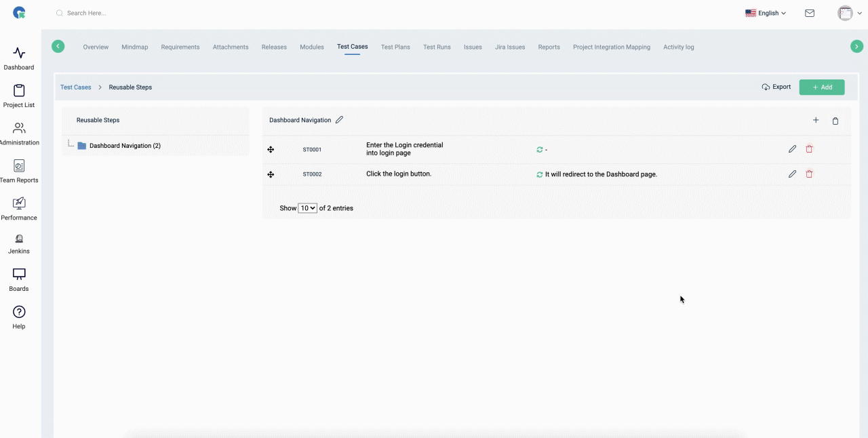Switch to the Overview tab

[x=96, y=47]
